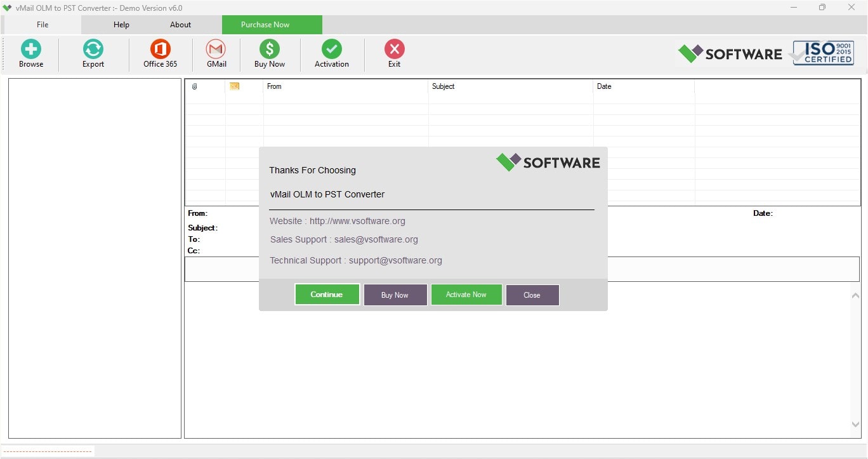Click the website URL http://www.vsoftware.org

point(357,221)
